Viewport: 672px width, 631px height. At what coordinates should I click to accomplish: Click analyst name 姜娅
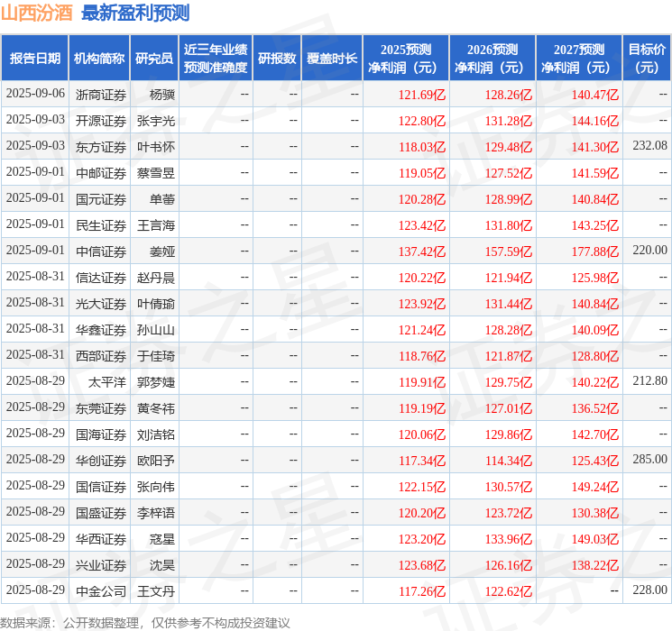click(162, 251)
